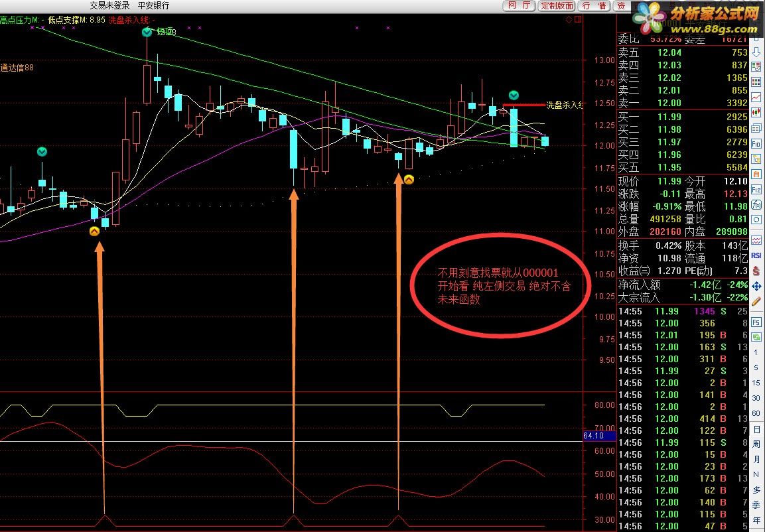
Task: Select the 买五 11.95 bid row
Action: click(683, 167)
